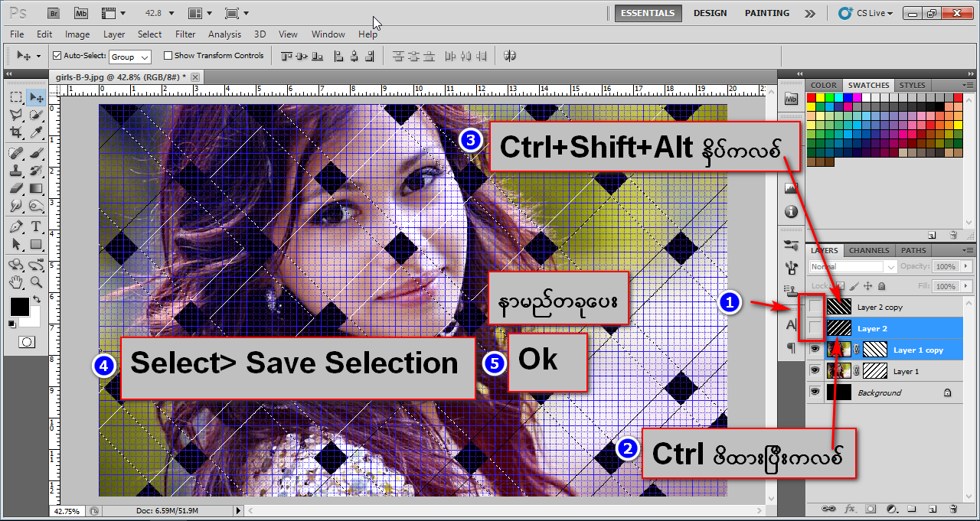Click the Essentials workspace button
Screen dimensions: 980x521
(x=648, y=13)
